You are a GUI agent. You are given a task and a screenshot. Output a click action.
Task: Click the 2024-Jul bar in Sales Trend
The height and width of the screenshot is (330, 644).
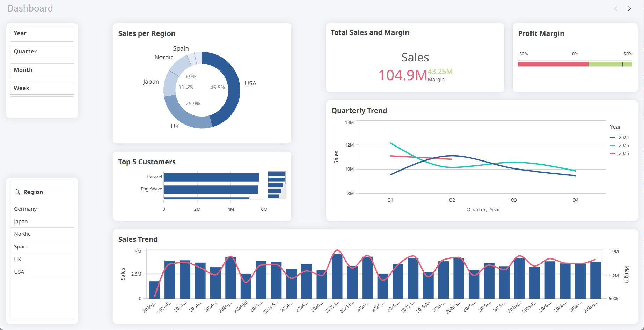(246, 286)
